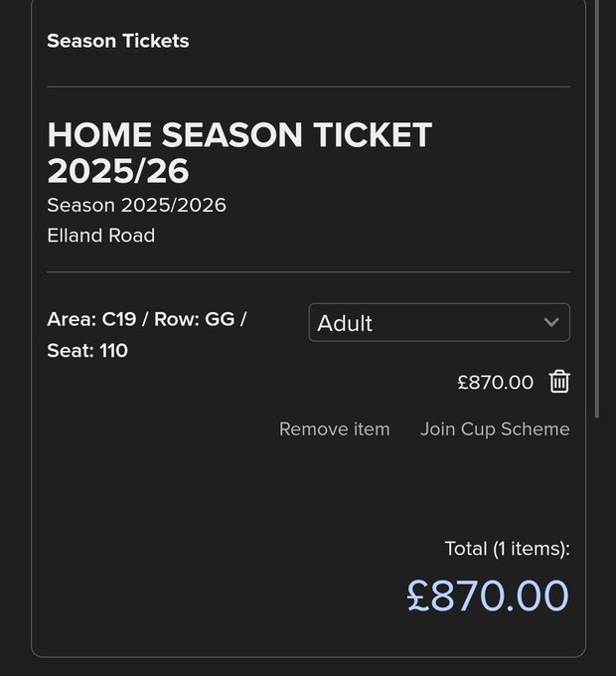Image resolution: width=616 pixels, height=676 pixels.
Task: Select the Join Cup Scheme link
Action: click(x=495, y=429)
